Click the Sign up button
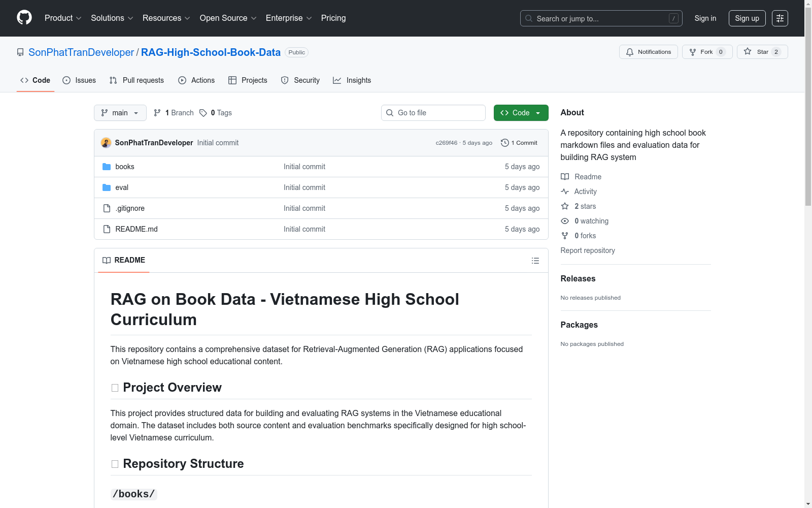Viewport: 812px width, 508px height. point(747,18)
